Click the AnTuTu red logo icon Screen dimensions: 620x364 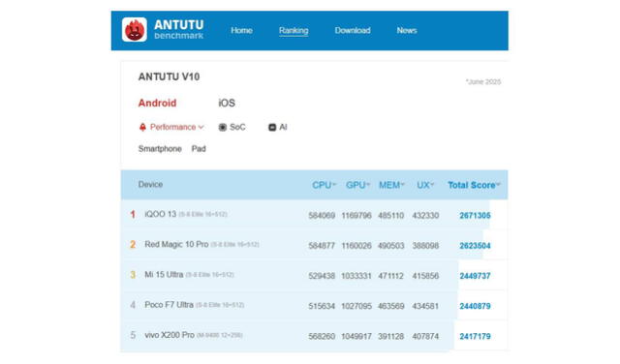point(135,30)
